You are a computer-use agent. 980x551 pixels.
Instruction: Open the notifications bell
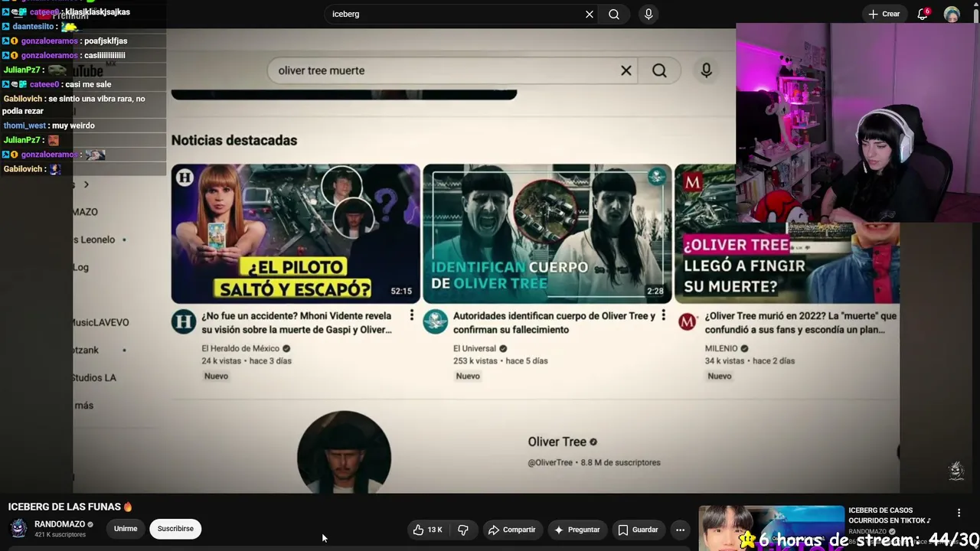[x=923, y=14]
